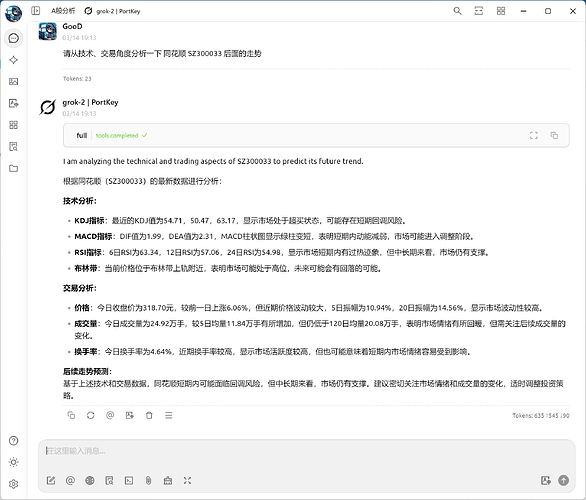Click the 'I am analyzing the technical' sentence
Screen dimensions: 586x500
(x=213, y=161)
